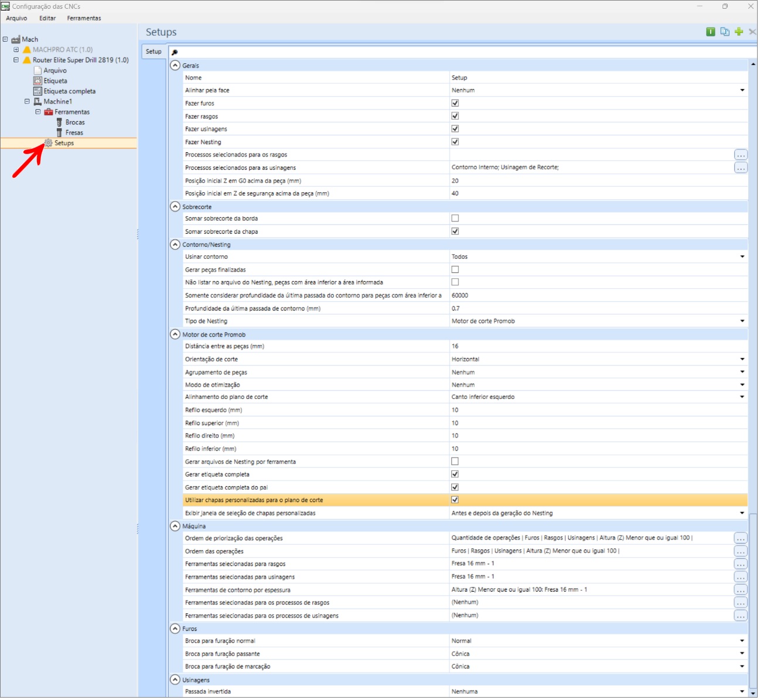Screen dimensions: 760x700
Task: Open Exibir janela de seleção de chapas dropdown
Action: [742, 513]
